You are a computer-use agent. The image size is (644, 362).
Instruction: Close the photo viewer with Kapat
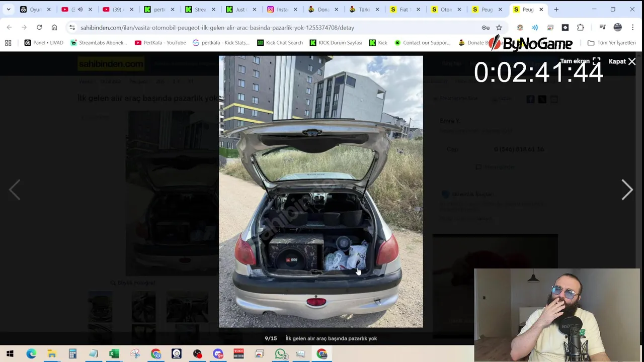(x=622, y=61)
